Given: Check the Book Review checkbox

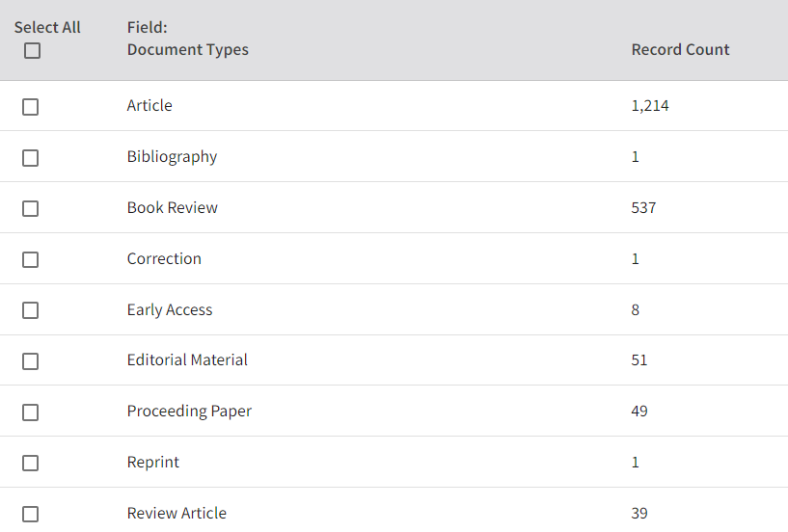Looking at the screenshot, I should (30, 208).
